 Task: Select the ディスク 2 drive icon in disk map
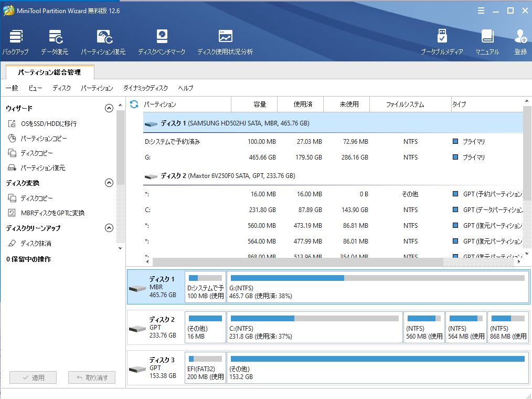[137, 329]
